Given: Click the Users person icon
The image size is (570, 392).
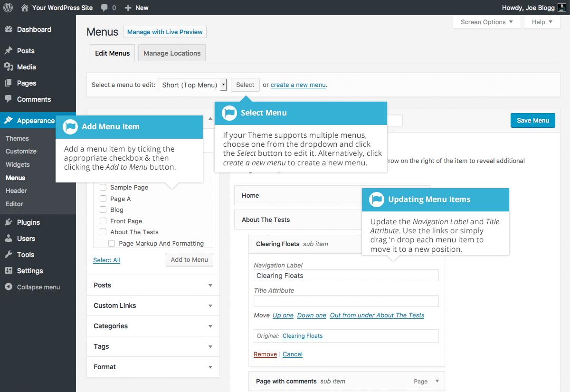Looking at the screenshot, I should pos(9,239).
